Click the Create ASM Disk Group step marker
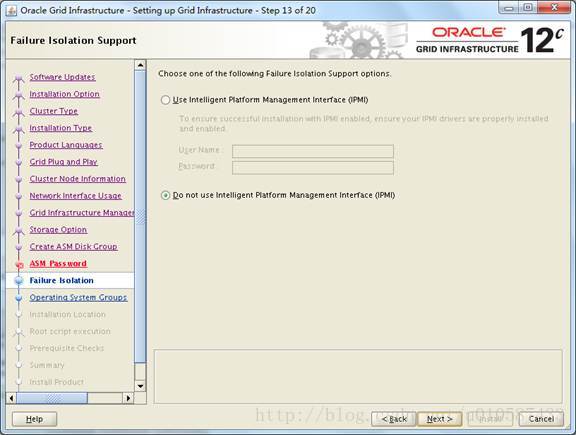 click(x=19, y=247)
